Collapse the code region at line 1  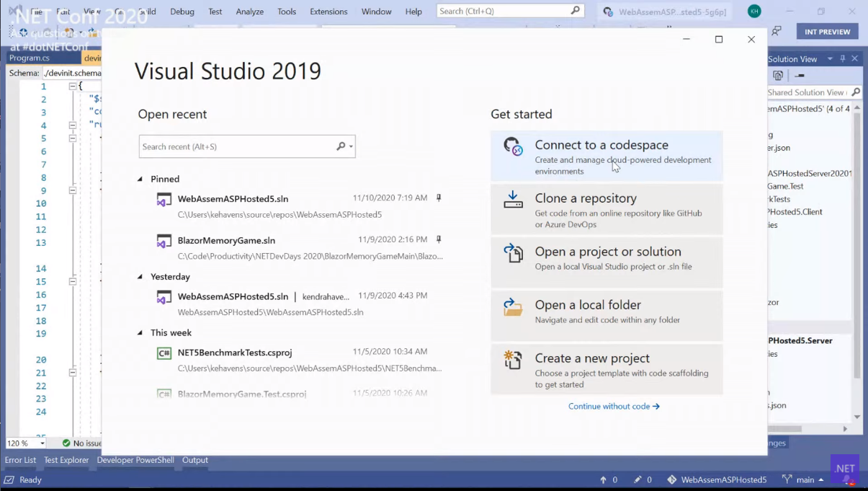73,87
